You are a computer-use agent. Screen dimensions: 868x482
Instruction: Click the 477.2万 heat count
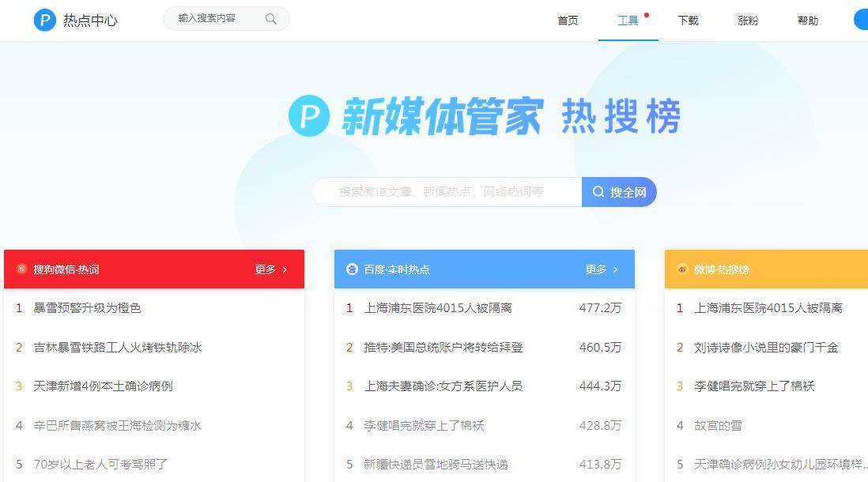[x=600, y=307]
